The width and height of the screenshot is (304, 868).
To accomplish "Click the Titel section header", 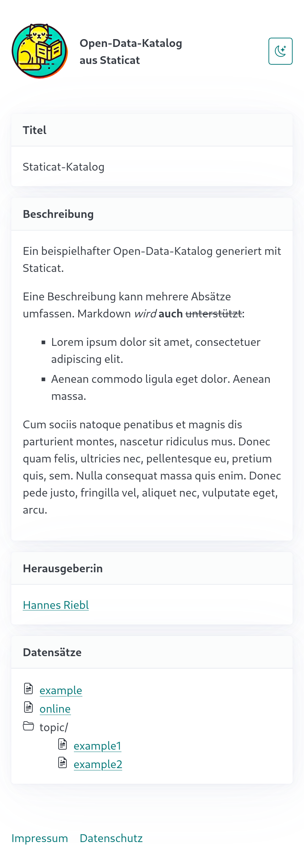I will [35, 130].
